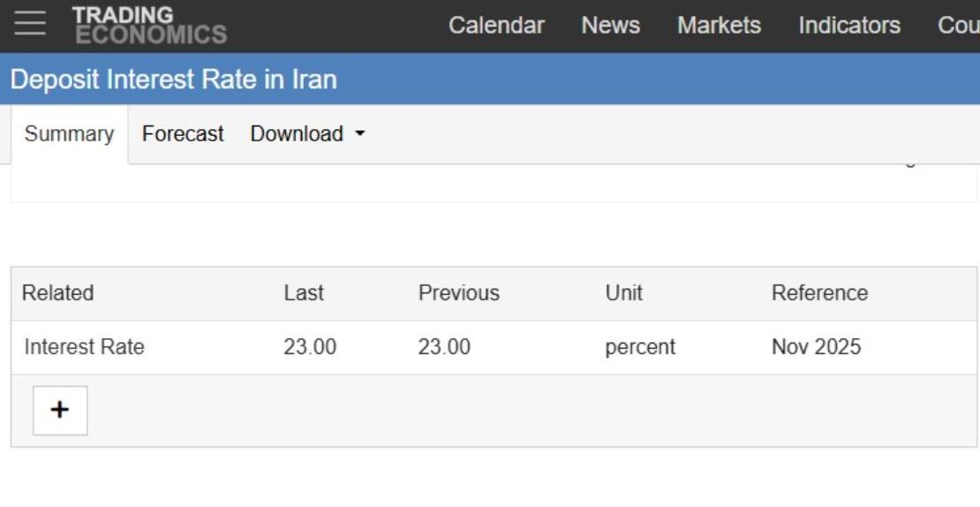This screenshot has width=980, height=507.
Task: Click the Trading Economics logo
Action: [148, 26]
